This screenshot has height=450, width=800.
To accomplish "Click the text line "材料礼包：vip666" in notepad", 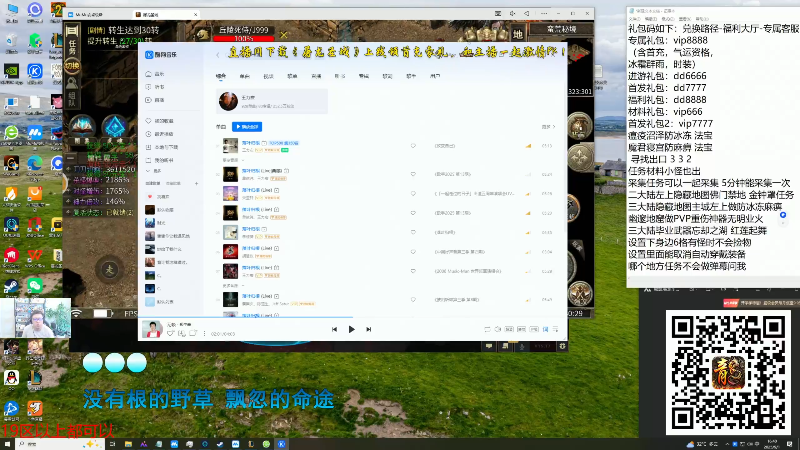I will click(665, 112).
